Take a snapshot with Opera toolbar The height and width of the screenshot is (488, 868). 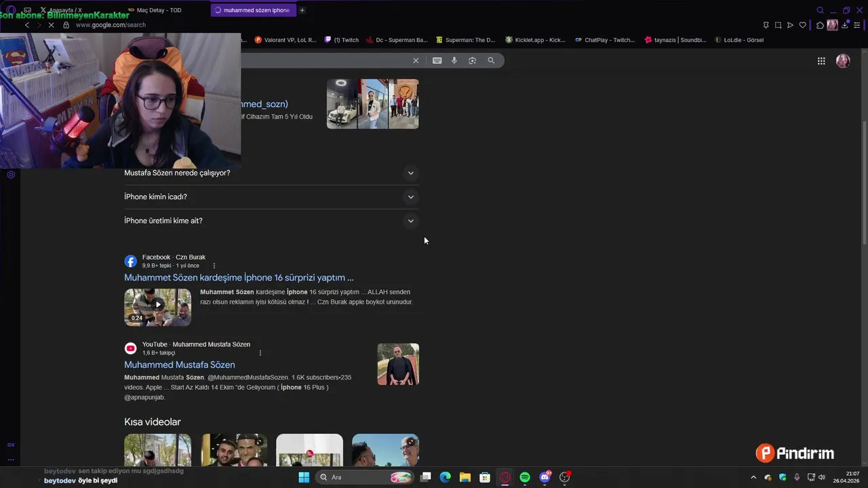778,25
